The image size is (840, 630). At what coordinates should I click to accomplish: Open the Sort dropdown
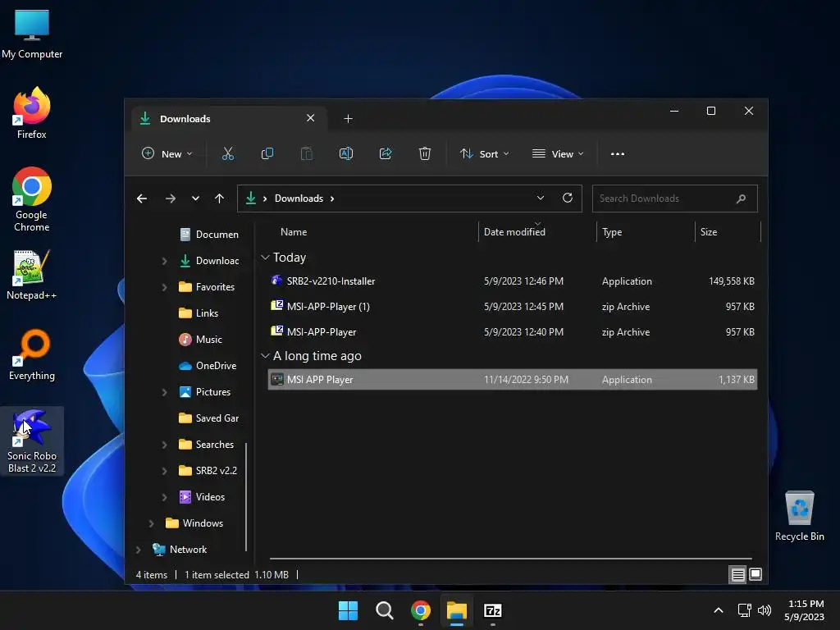coord(484,153)
